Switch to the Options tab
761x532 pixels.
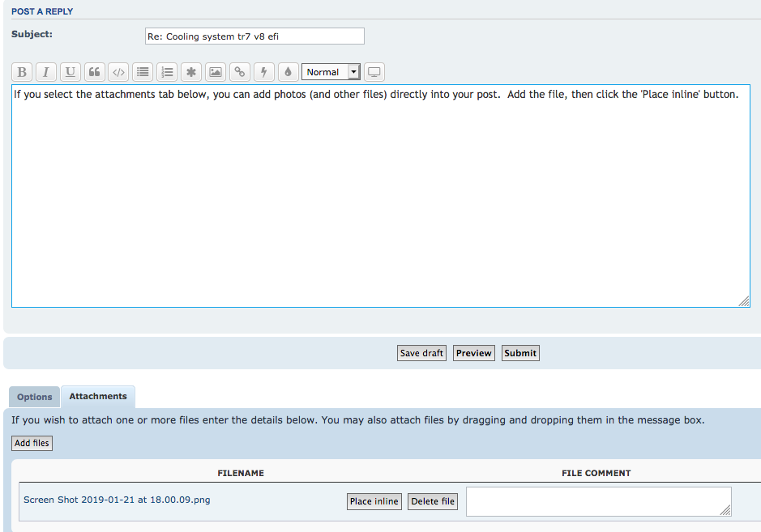point(35,397)
